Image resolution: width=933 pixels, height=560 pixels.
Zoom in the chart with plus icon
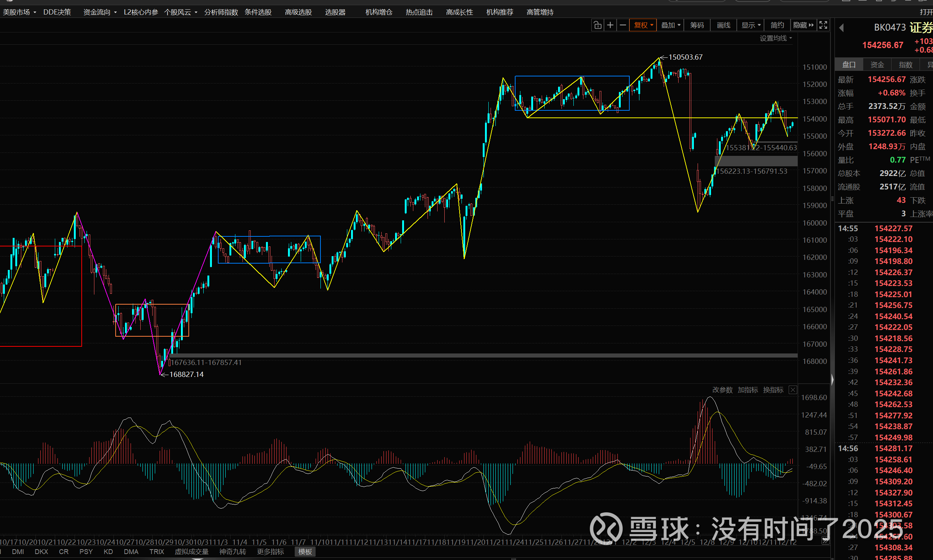[610, 25]
